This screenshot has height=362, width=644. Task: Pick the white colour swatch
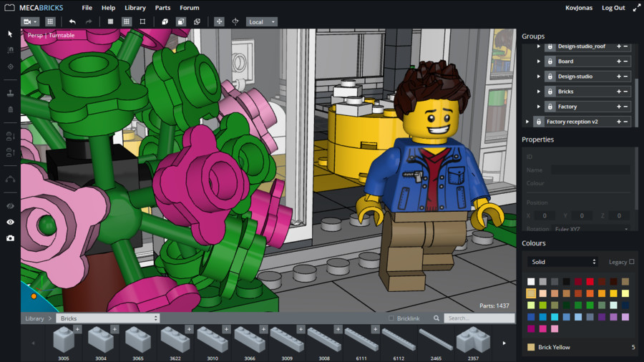(x=531, y=282)
